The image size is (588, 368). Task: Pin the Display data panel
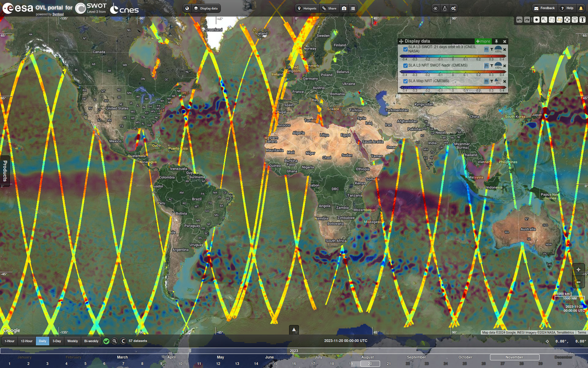(x=496, y=41)
